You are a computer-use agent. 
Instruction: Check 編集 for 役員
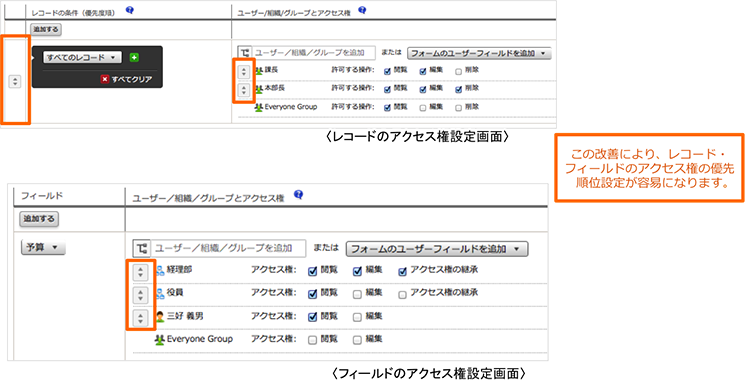coord(357,294)
